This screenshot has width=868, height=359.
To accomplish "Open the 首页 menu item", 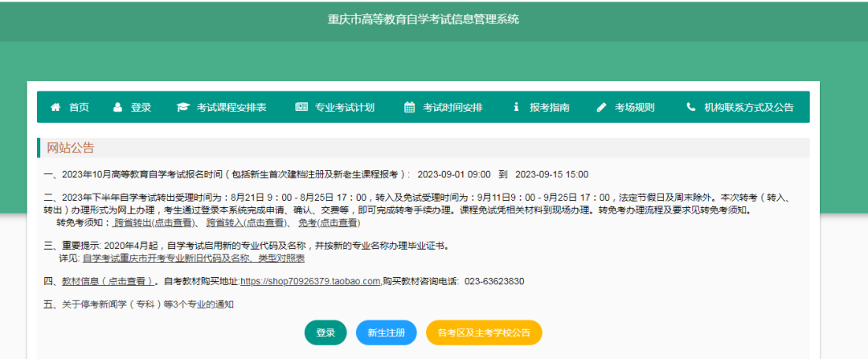I will [x=79, y=108].
